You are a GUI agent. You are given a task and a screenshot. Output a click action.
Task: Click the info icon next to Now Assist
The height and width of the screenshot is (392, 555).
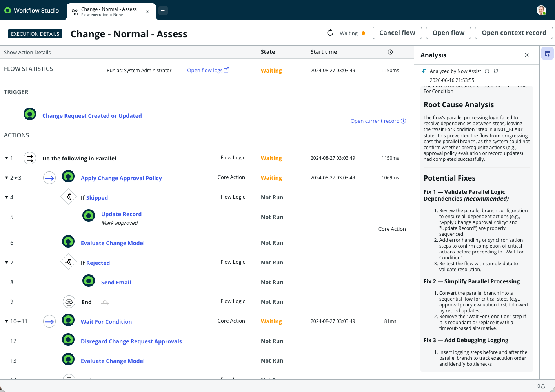pos(487,71)
